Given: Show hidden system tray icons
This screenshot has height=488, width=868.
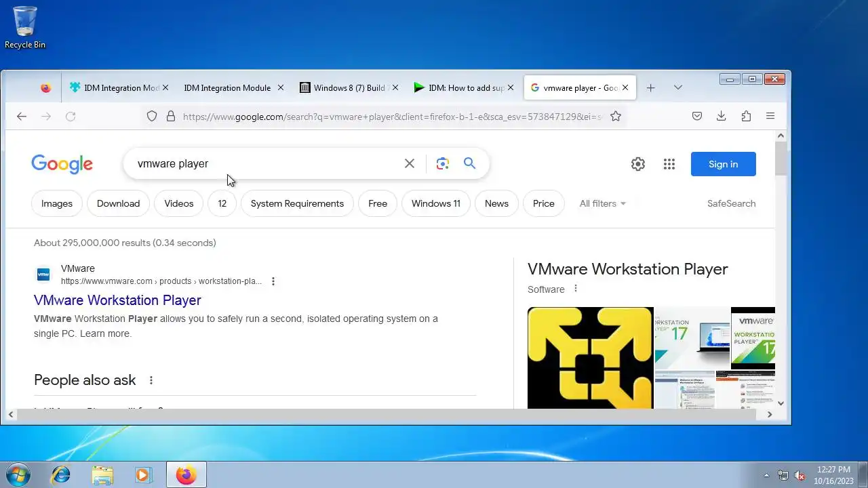Looking at the screenshot, I should coord(767,475).
